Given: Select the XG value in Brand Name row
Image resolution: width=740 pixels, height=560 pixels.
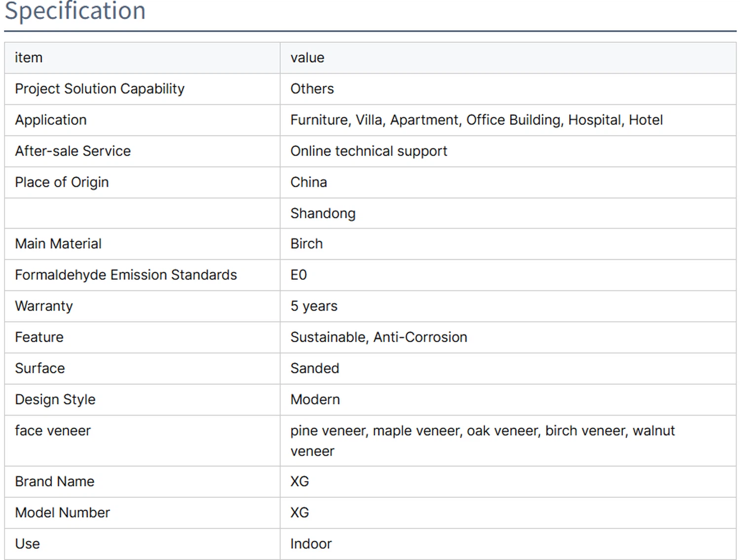Looking at the screenshot, I should (299, 481).
